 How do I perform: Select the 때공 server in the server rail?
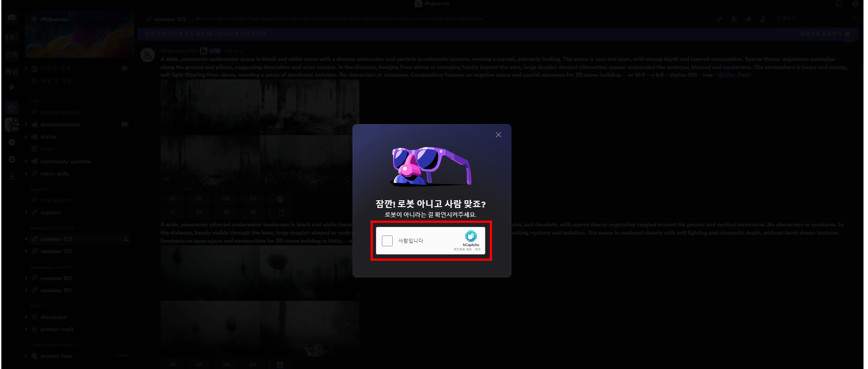point(12,72)
